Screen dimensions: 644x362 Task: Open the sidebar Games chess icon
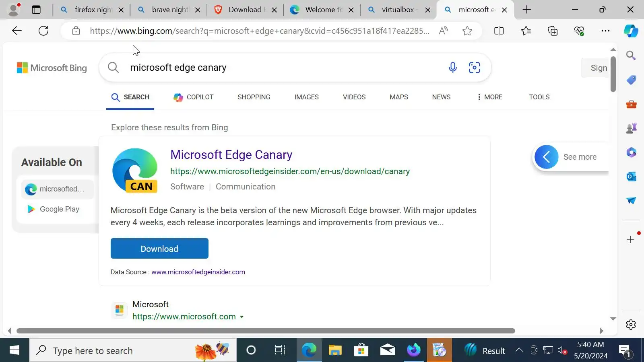click(x=631, y=128)
